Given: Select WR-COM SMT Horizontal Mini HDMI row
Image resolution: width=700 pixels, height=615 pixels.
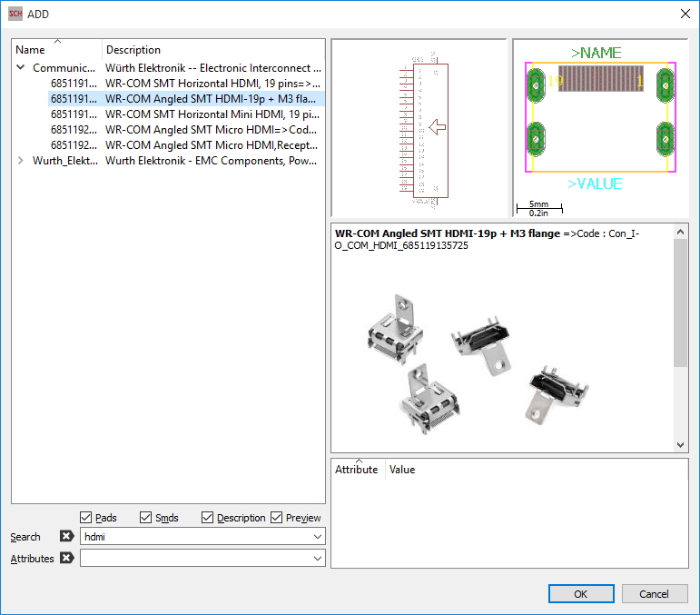Looking at the screenshot, I should pyautogui.click(x=185, y=114).
